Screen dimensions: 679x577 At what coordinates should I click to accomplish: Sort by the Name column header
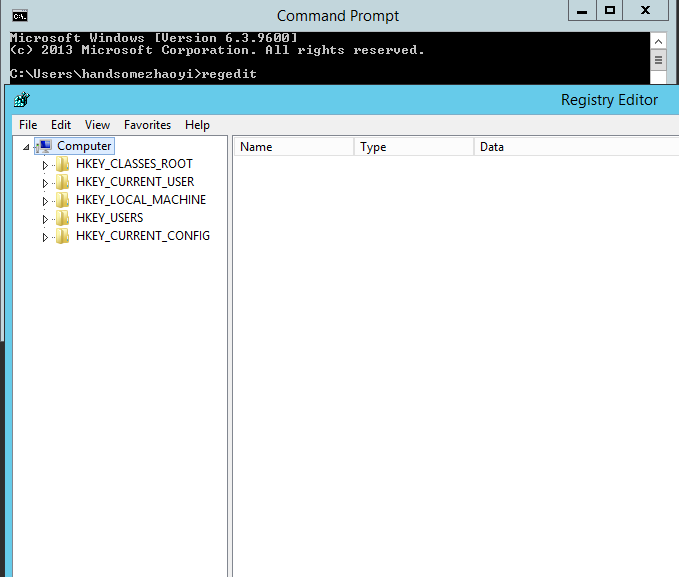click(293, 147)
